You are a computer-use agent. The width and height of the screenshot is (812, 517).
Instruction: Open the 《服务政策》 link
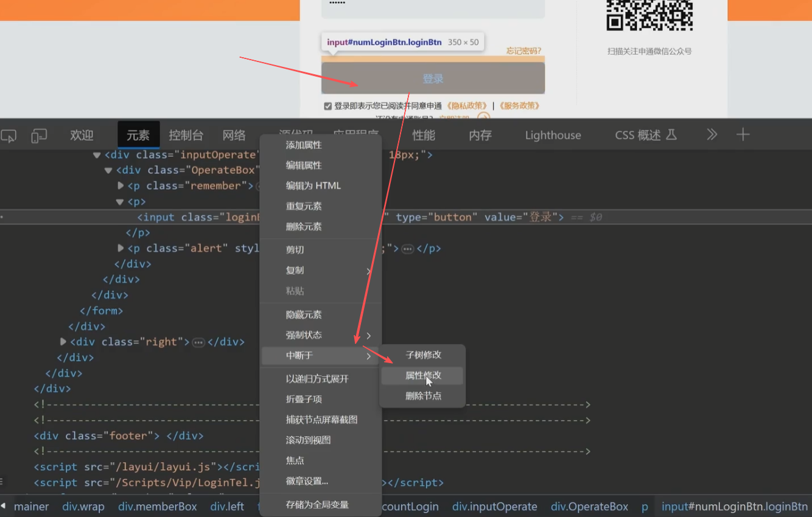(519, 106)
